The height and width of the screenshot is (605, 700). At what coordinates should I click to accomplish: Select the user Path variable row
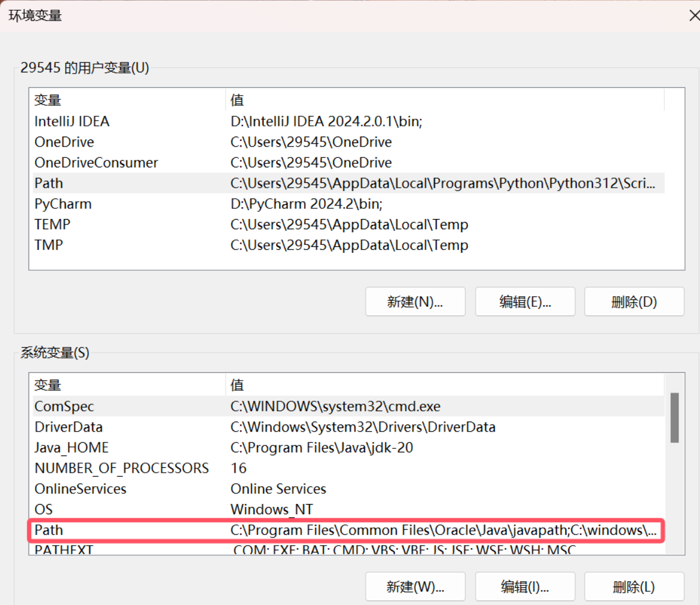pos(49,183)
